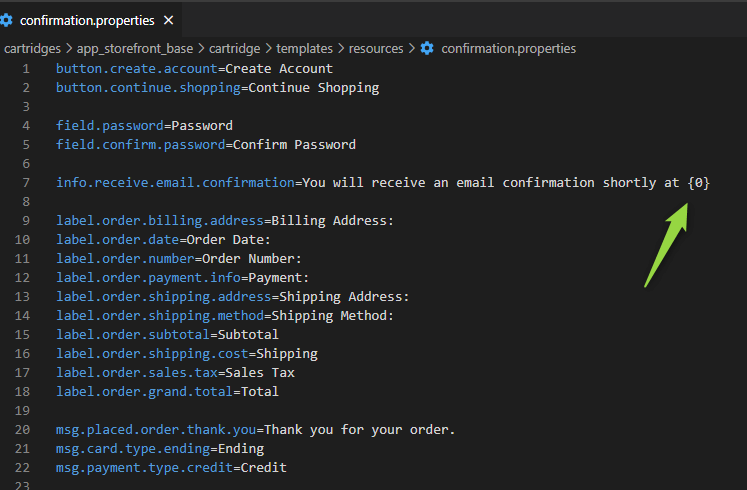Expand the chevron after the cartridges breadcrumb
Image resolution: width=747 pixels, height=490 pixels.
(69, 49)
